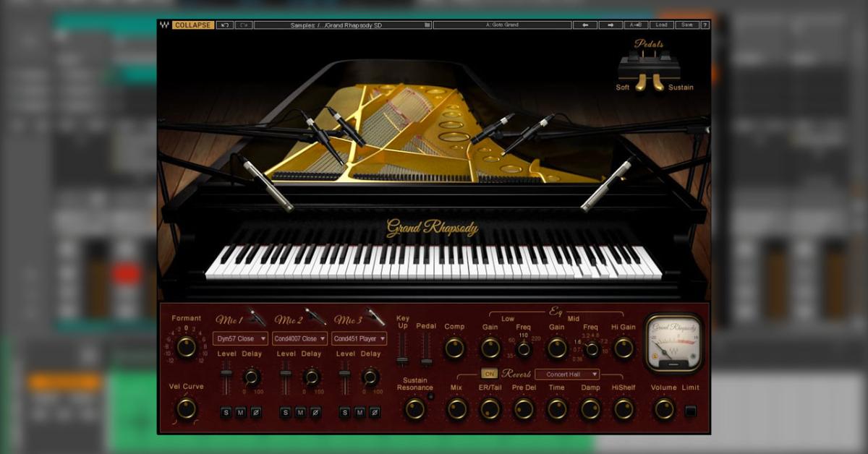Open the A: Goto Grand preset menu
This screenshot has width=868, height=454.
pos(501,25)
